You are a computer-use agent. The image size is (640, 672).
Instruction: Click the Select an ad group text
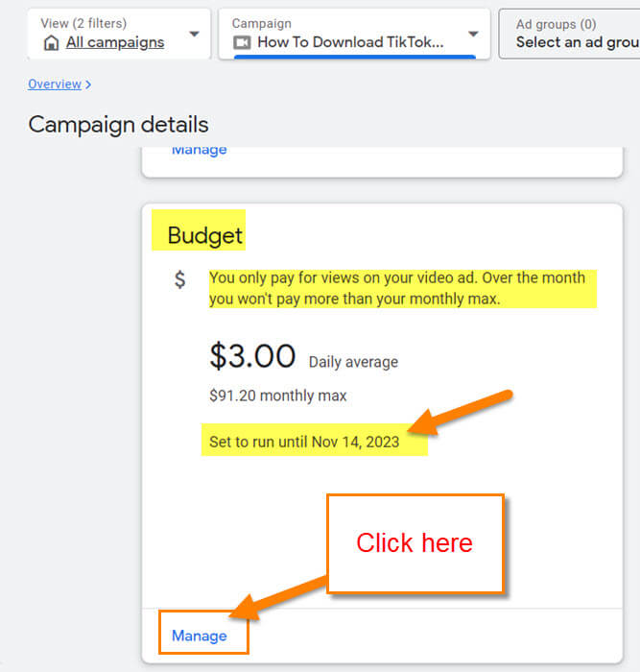(578, 42)
